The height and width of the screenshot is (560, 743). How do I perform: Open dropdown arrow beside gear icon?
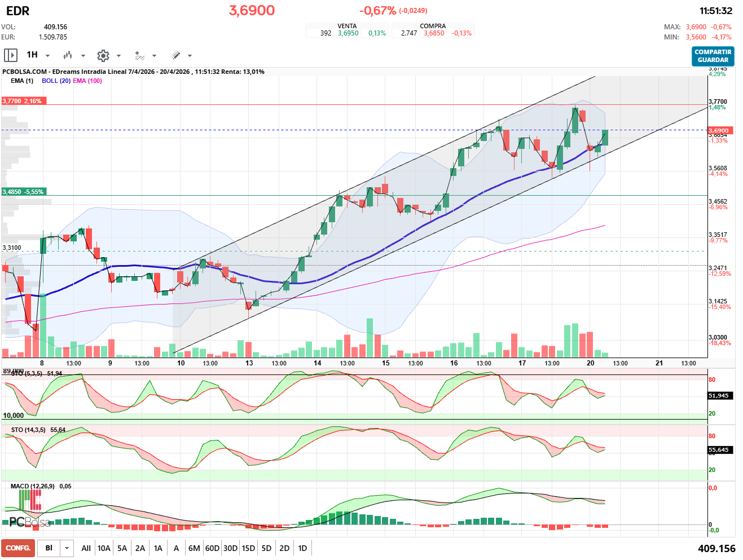[x=118, y=56]
